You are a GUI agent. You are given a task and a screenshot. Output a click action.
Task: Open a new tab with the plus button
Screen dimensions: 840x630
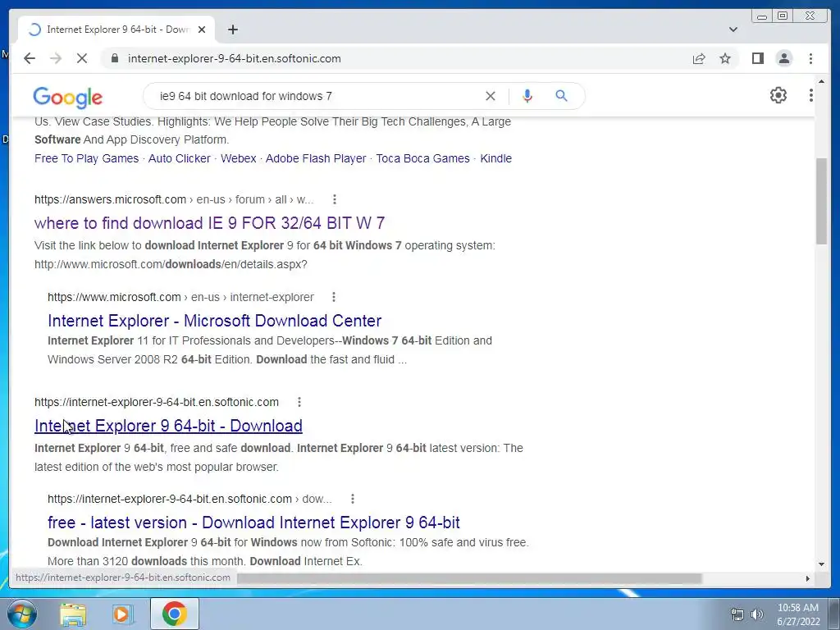coord(232,30)
